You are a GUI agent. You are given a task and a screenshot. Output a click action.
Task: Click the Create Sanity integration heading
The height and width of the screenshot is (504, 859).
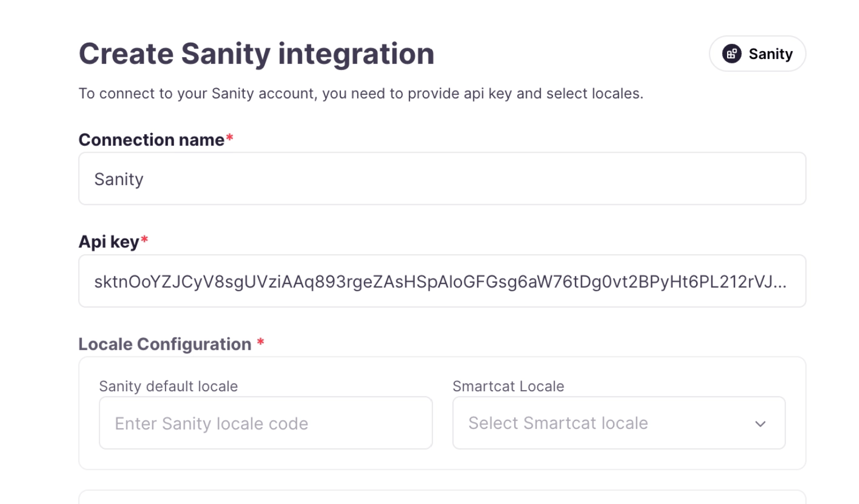pyautogui.click(x=257, y=54)
